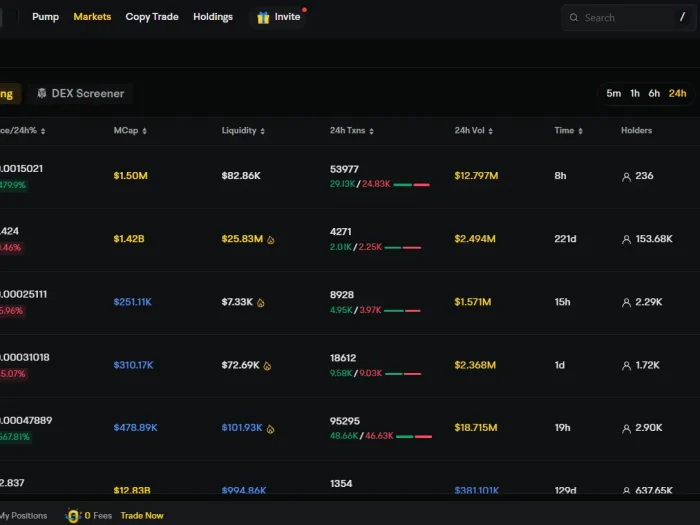Set the timeframe to 6h
Screen dimensions: 700x525
pyautogui.click(x=654, y=93)
